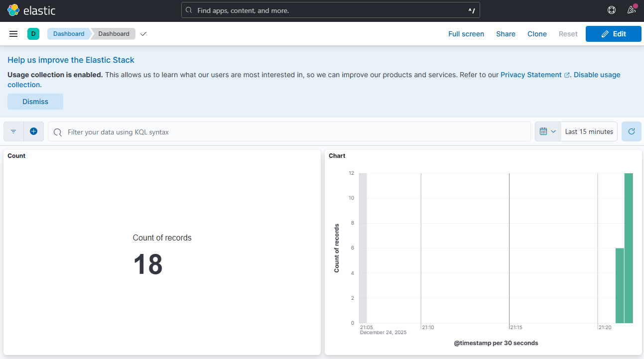The width and height of the screenshot is (644, 359).
Task: Go to the Dashboard breadcrumb link
Action: point(69,34)
